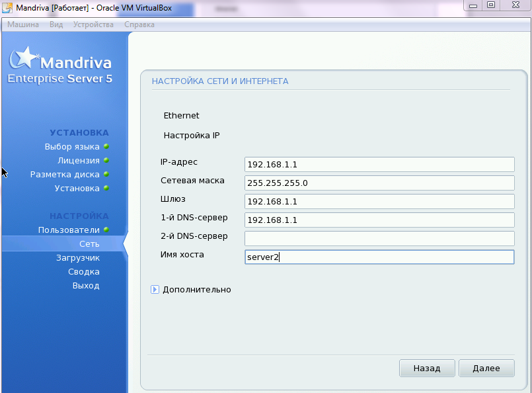Viewport: 532px width, 393px height.
Task: Click the Настройка IP label
Action: coord(192,136)
